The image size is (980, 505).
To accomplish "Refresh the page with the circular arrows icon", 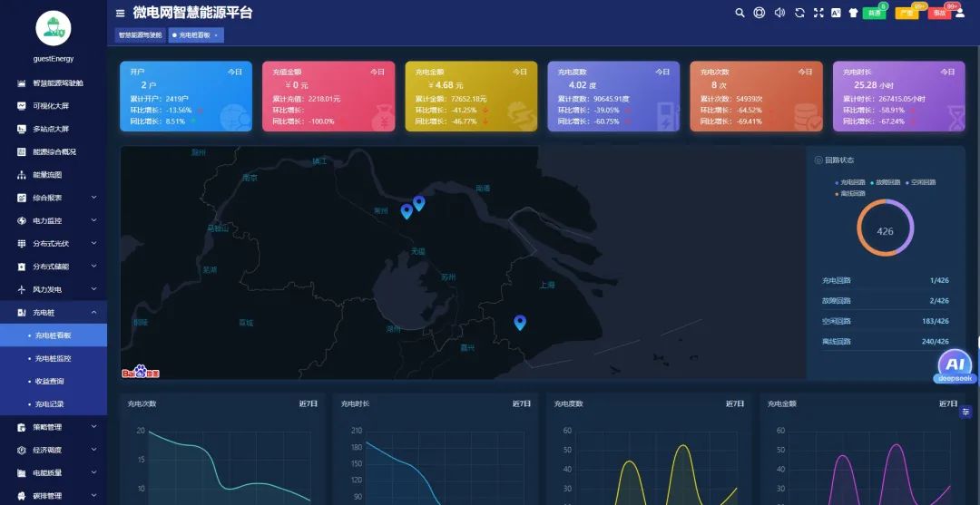I will pyautogui.click(x=799, y=13).
